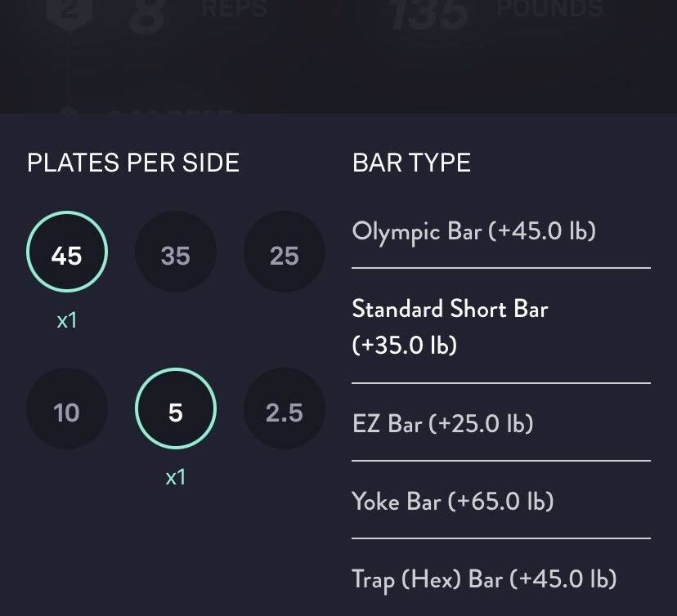The width and height of the screenshot is (677, 616).
Task: Select the 2.5 lb plate
Action: [284, 413]
